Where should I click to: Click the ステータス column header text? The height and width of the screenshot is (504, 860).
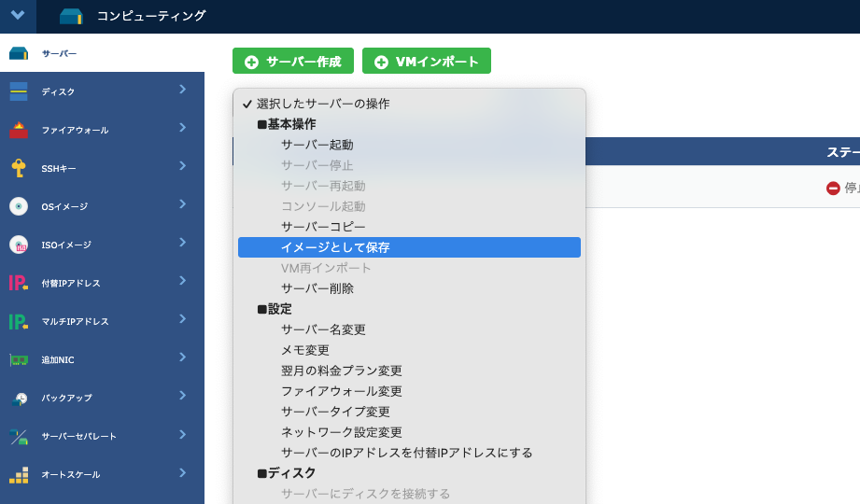(843, 152)
